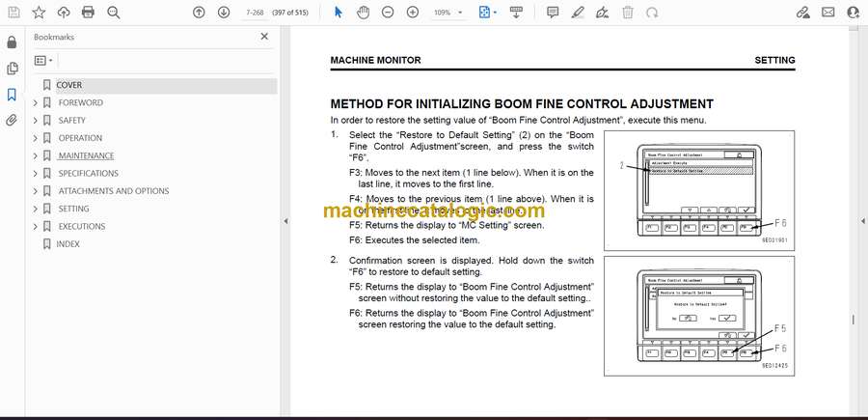Click the SETTING header text on page

pyautogui.click(x=775, y=60)
